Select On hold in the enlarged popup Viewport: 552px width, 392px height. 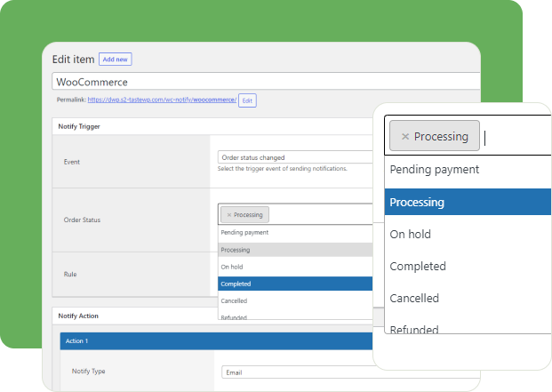pos(412,235)
